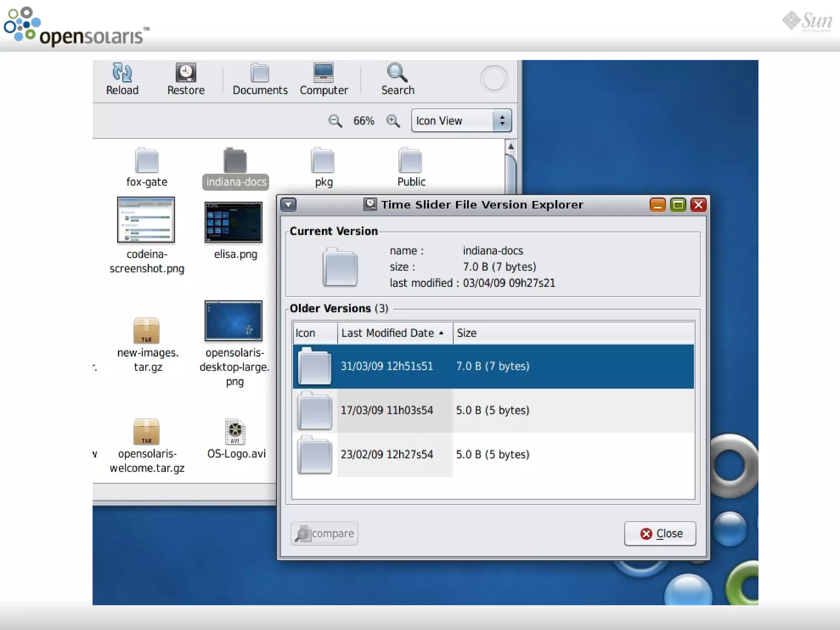Click the current version folder icon
The height and width of the screenshot is (630, 840).
(x=340, y=267)
